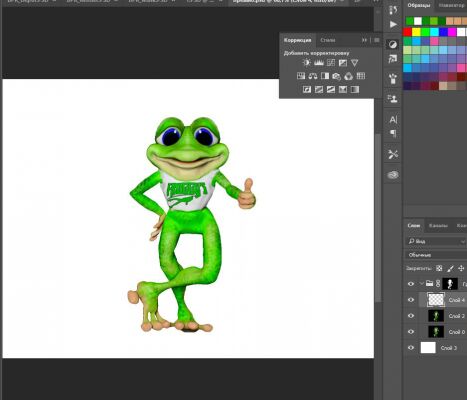Open the layer filter Вид dropdown
Screen dimensions: 467x400
tap(436, 241)
